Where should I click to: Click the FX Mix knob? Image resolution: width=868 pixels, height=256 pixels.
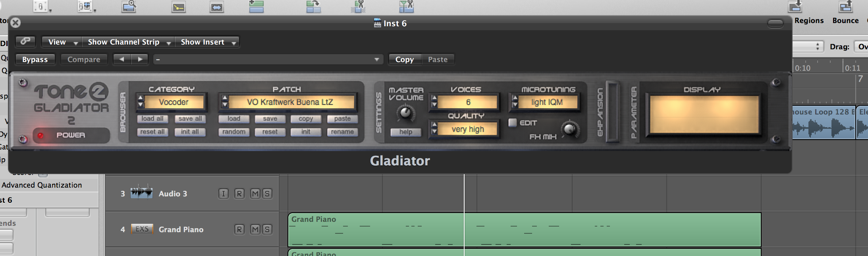569,129
